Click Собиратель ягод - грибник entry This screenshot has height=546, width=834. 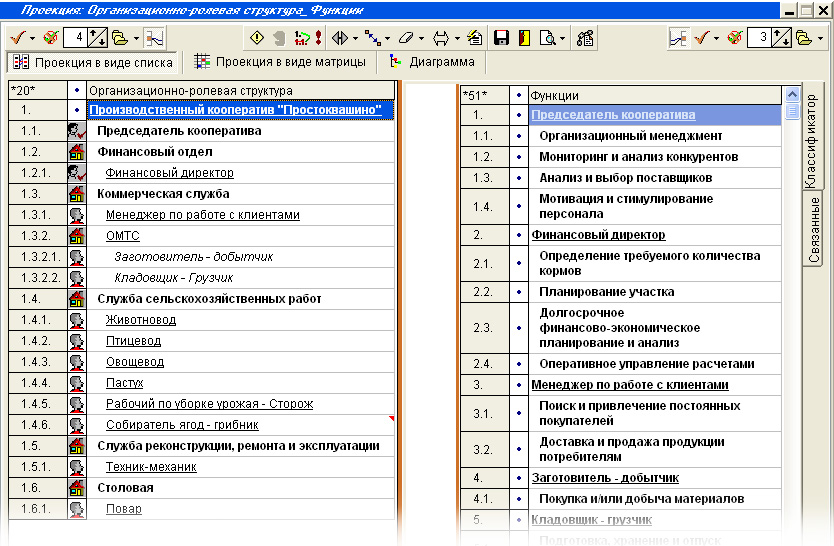[x=182, y=425]
